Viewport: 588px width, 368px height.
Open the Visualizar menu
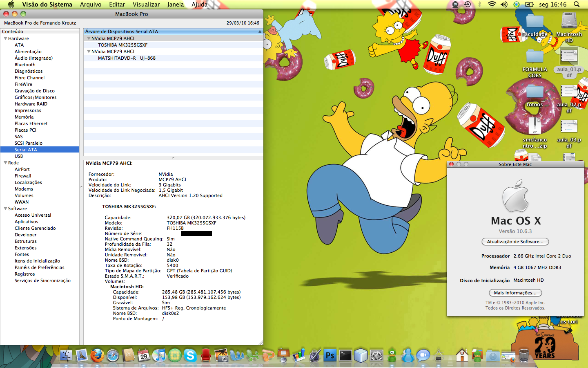pos(146,4)
